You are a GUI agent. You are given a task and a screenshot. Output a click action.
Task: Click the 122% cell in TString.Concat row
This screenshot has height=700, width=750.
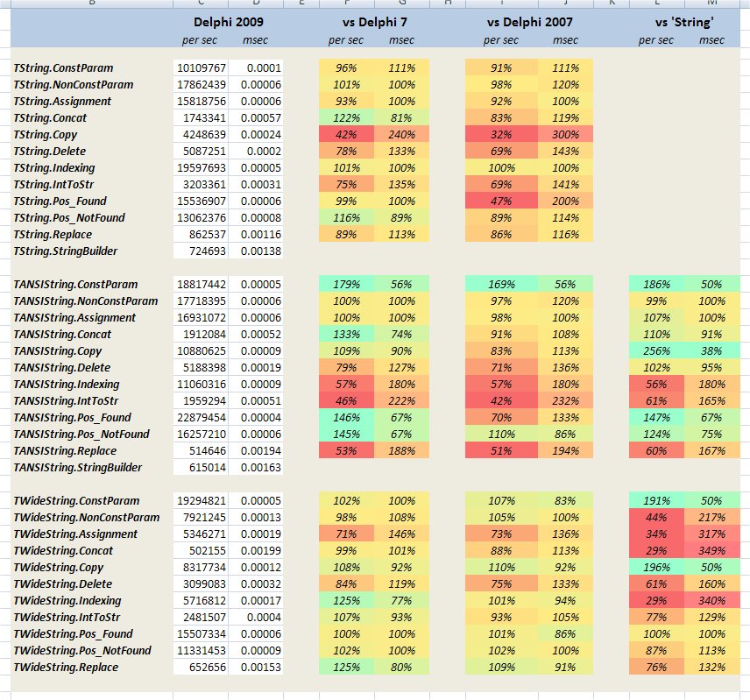347,117
